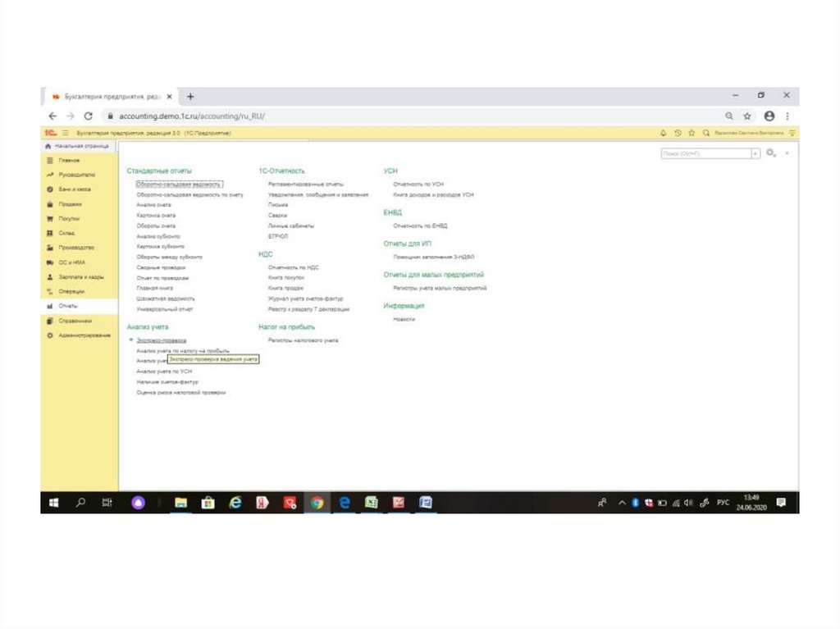
Task: Open the 1C history clock icon
Action: click(678, 133)
